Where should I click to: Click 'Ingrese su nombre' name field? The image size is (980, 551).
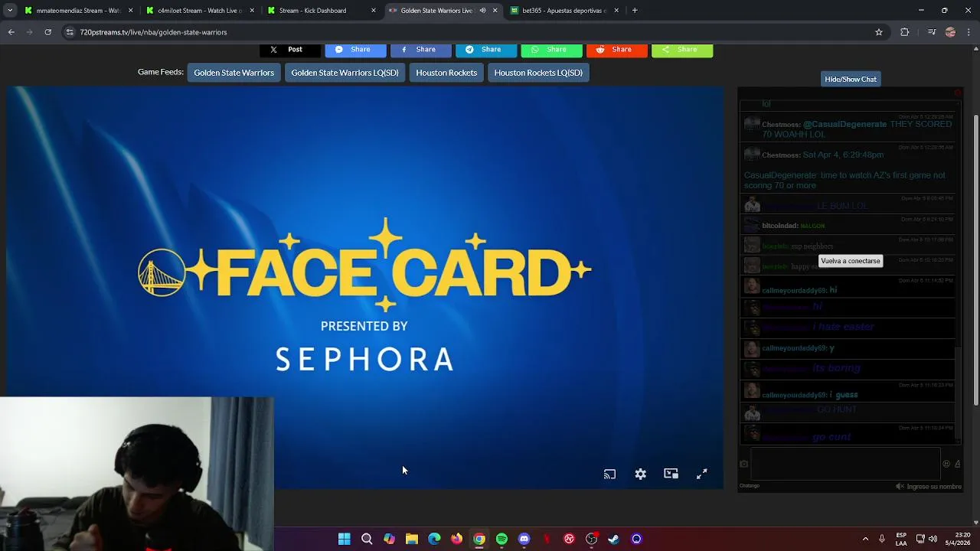click(x=934, y=487)
